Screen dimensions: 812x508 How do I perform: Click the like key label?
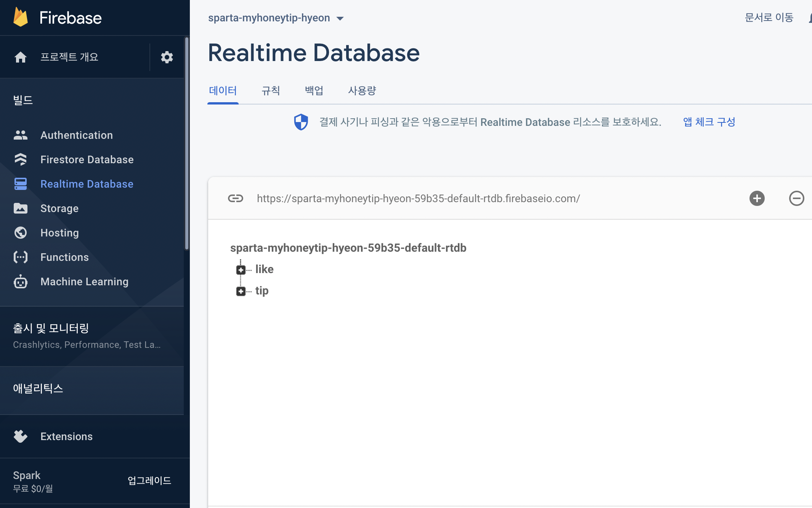tap(264, 269)
